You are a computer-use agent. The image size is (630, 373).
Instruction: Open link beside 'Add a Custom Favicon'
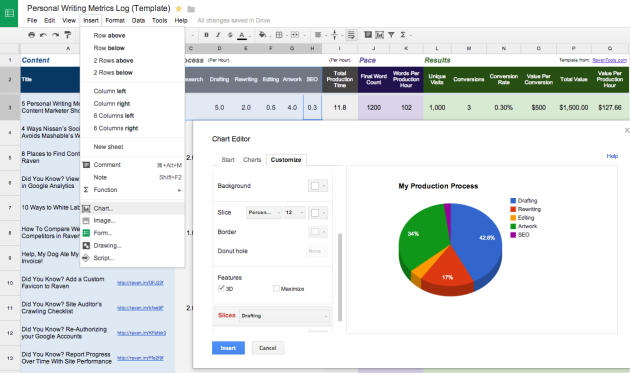(x=140, y=283)
